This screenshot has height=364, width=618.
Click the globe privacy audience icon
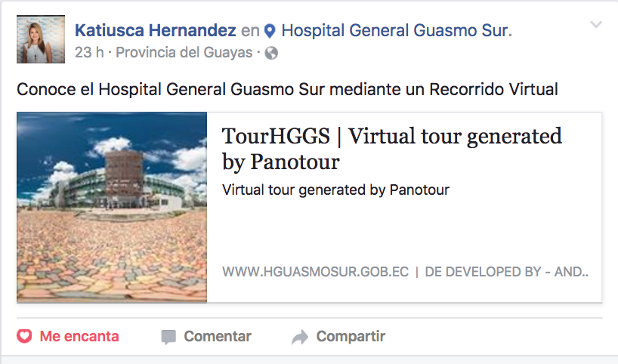pyautogui.click(x=271, y=53)
